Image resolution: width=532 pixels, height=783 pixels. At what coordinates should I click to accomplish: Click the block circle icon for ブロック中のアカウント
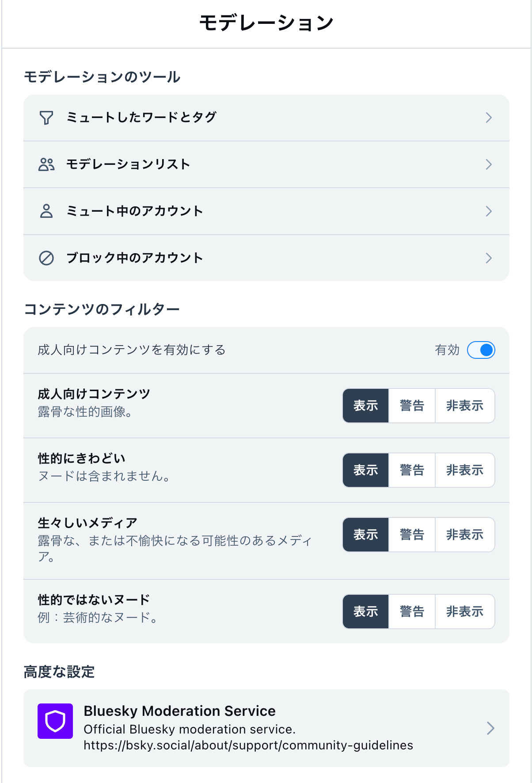(46, 258)
